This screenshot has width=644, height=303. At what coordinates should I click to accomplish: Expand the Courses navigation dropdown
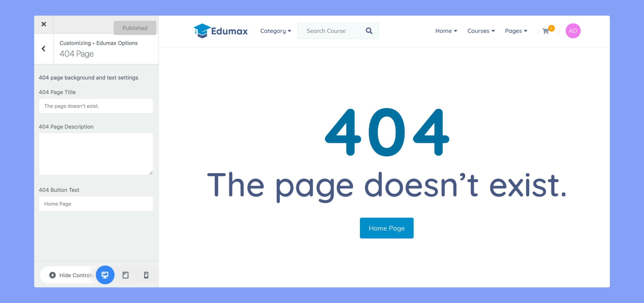pos(481,31)
